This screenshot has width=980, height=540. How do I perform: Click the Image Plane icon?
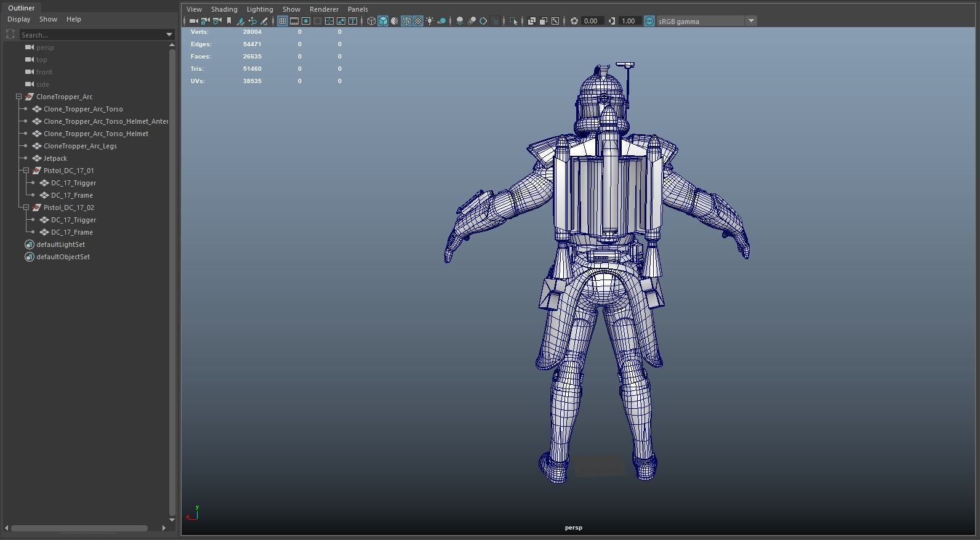point(240,21)
